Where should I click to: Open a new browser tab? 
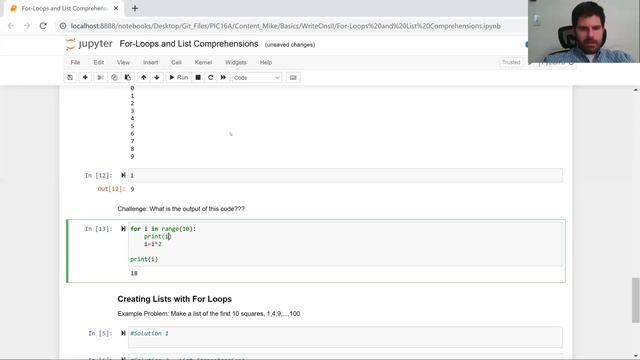coord(135,8)
